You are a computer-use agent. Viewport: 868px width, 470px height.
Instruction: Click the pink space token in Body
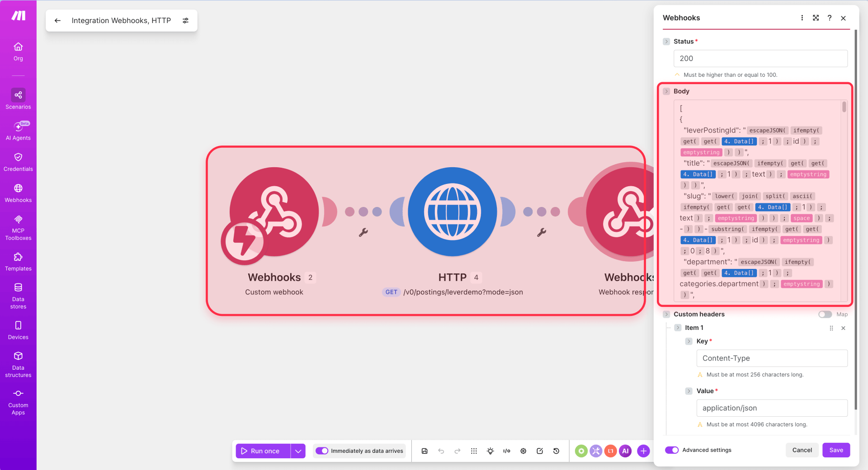802,218
